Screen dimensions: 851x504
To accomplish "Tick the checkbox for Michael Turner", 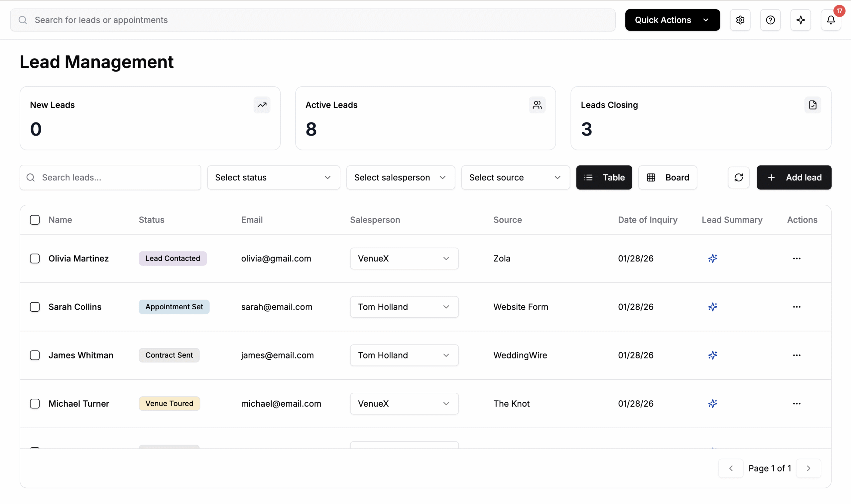I will pos(35,403).
